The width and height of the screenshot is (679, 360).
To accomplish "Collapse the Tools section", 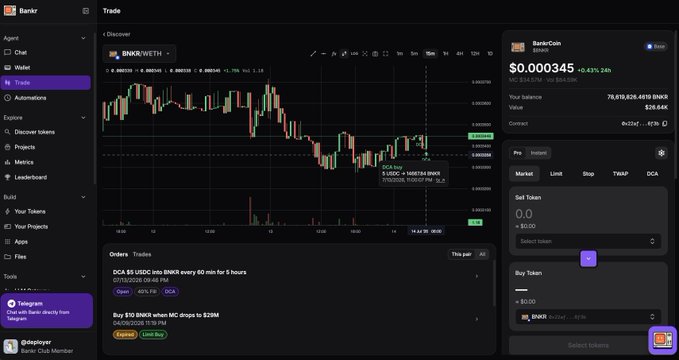I will 84,276.
